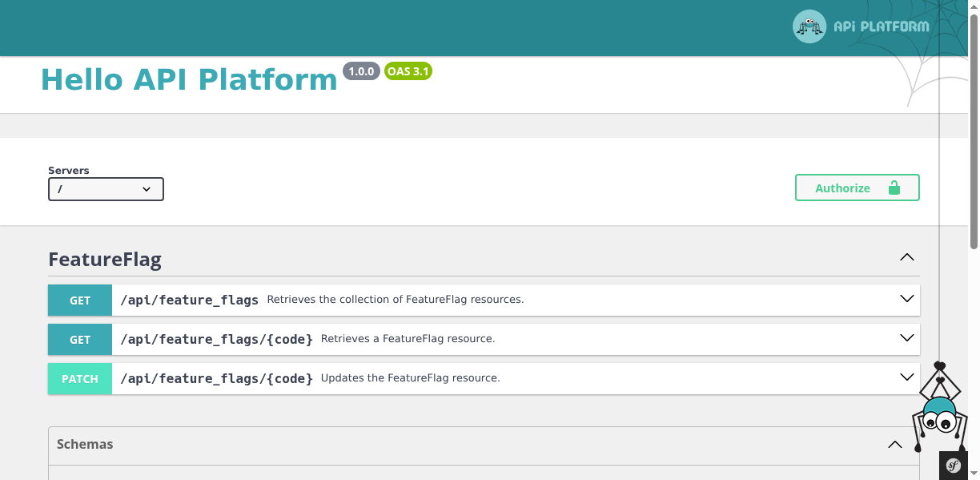The width and height of the screenshot is (980, 480).
Task: Click the Servers label
Action: pyautogui.click(x=69, y=171)
